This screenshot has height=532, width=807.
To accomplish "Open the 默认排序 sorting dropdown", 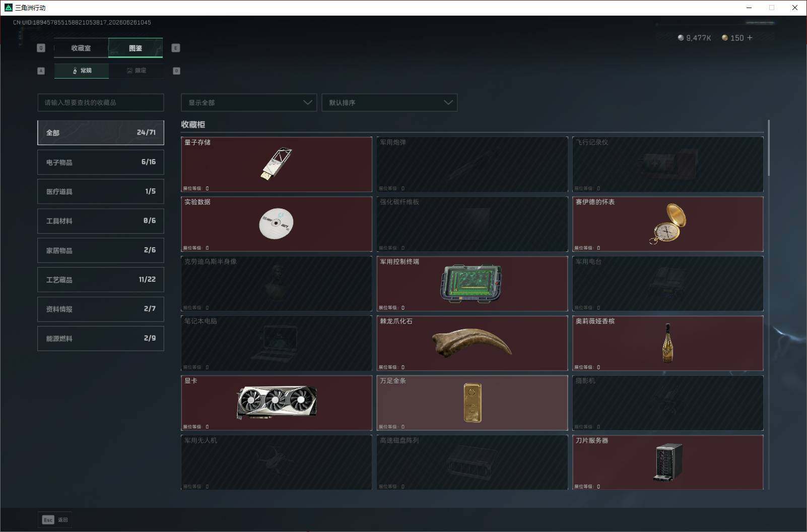I will 389,102.
